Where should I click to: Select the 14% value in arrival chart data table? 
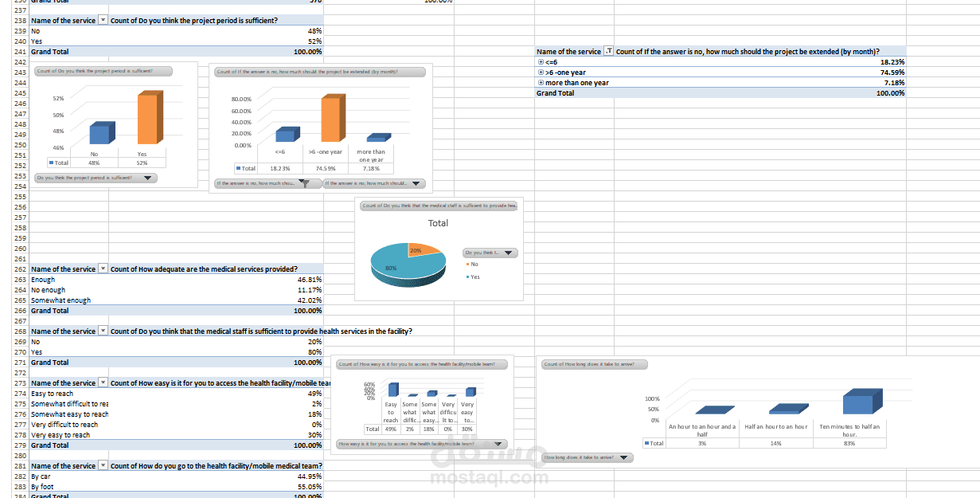[x=776, y=443]
